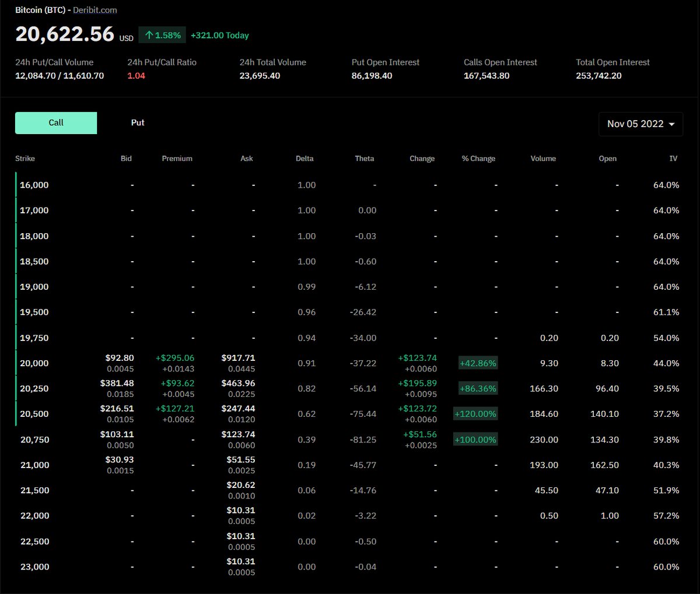This screenshot has height=594, width=700.
Task: Sort by the Strike column header
Action: pos(24,158)
